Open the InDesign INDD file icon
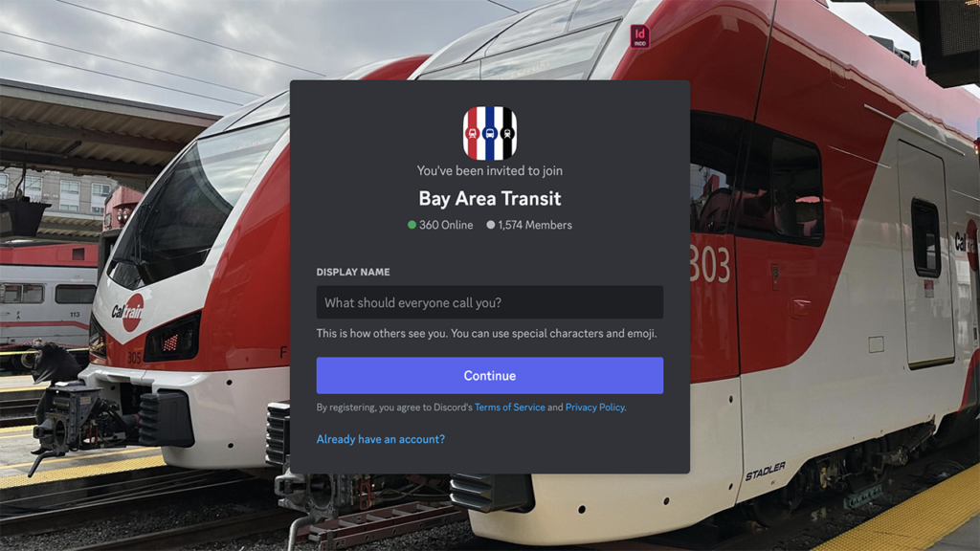Viewport: 980px width, 551px height. click(639, 36)
